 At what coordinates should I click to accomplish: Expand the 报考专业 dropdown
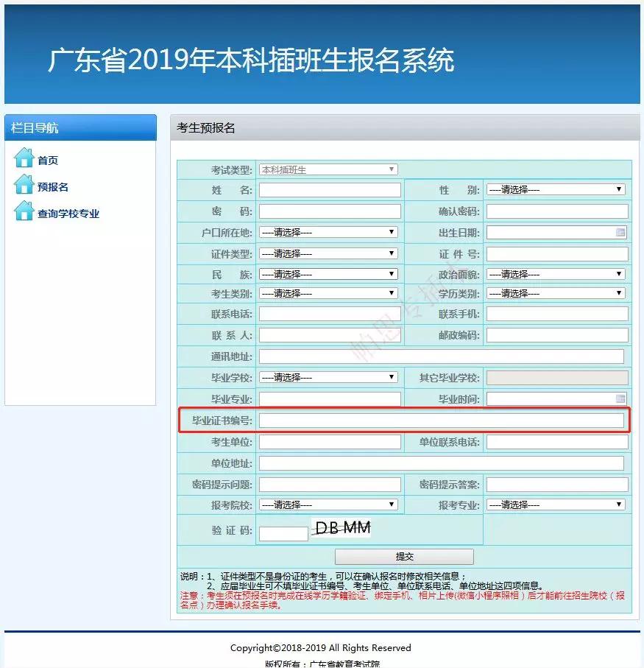tap(556, 504)
